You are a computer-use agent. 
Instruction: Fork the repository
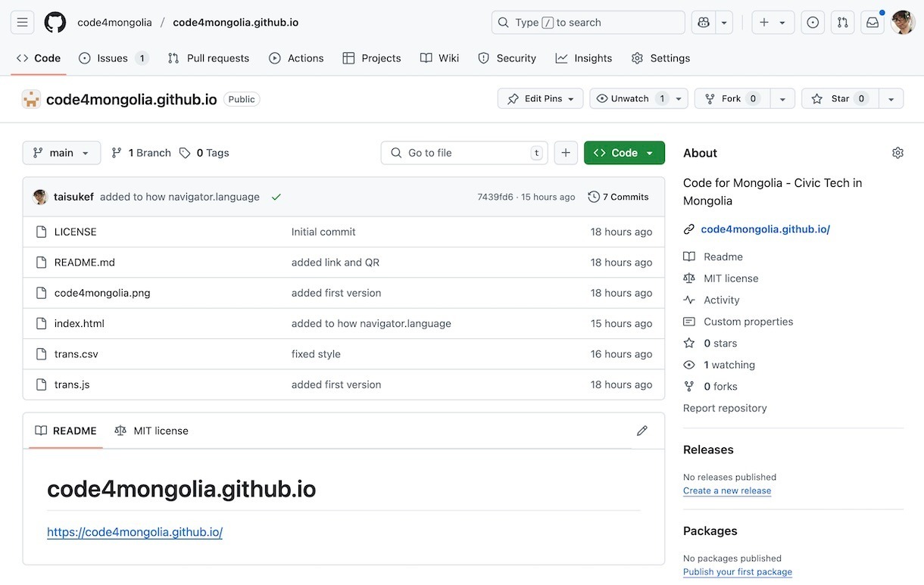[732, 98]
